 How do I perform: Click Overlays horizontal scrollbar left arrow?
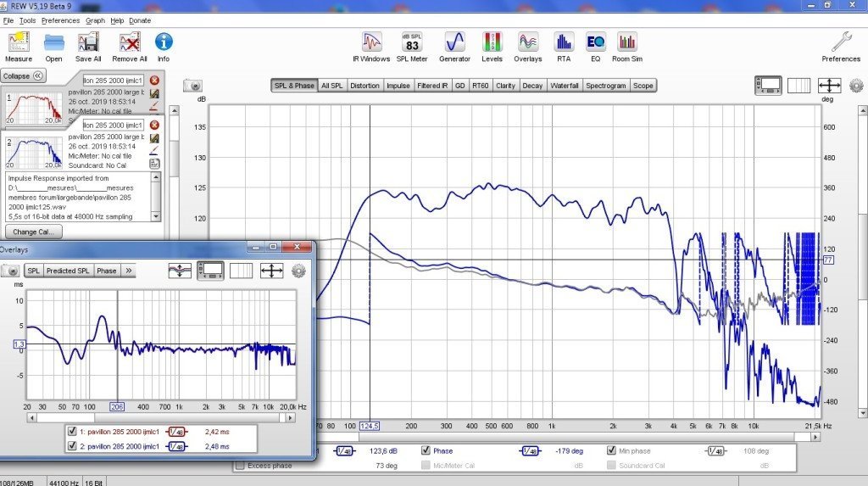tap(31, 418)
